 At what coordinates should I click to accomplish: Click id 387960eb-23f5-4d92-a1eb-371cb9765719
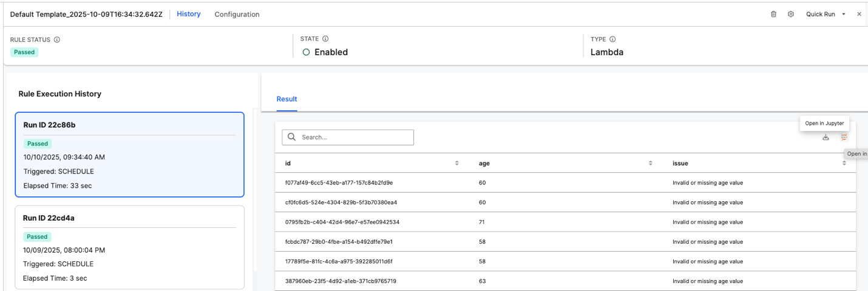pos(341,281)
